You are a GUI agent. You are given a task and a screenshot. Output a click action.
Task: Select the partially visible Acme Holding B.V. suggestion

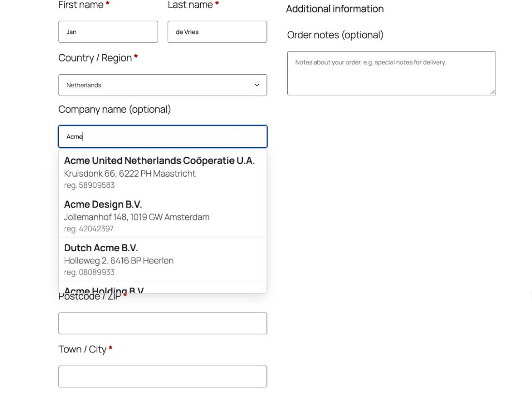tap(163, 288)
